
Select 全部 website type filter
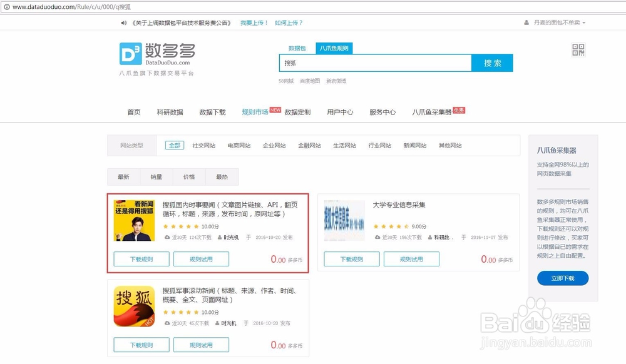175,146
